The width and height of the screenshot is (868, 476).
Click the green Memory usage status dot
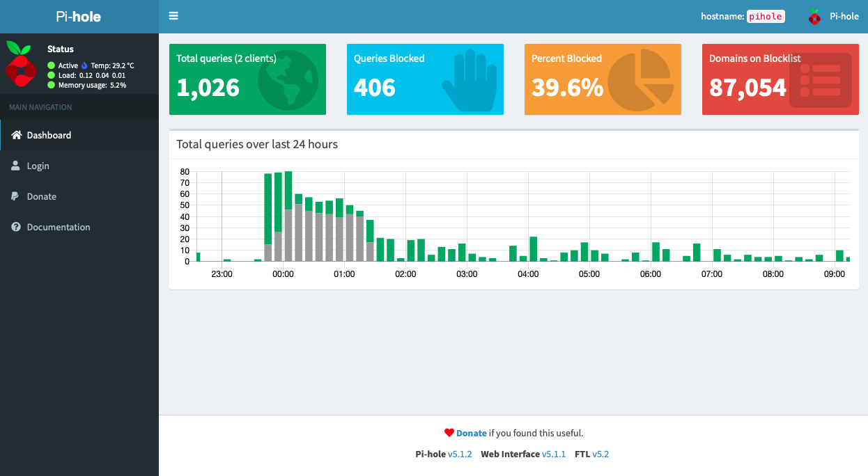click(51, 85)
